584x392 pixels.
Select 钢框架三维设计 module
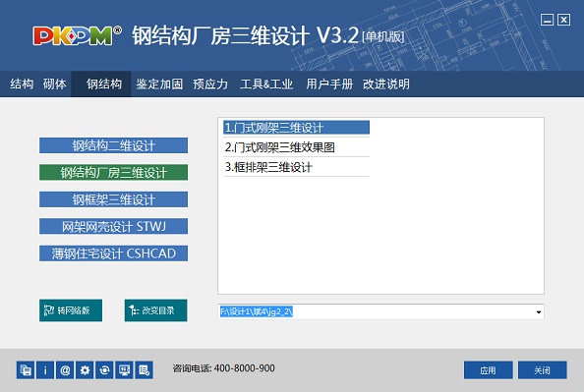[x=114, y=199]
